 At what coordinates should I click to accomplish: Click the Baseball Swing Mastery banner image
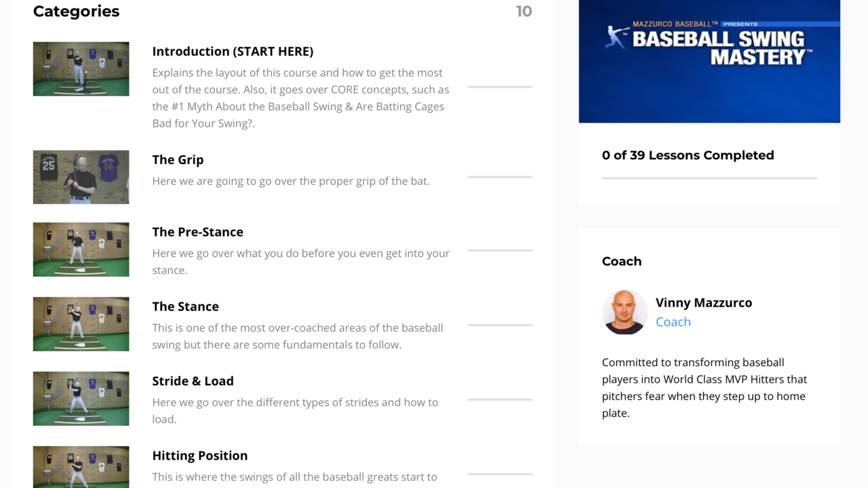point(709,61)
